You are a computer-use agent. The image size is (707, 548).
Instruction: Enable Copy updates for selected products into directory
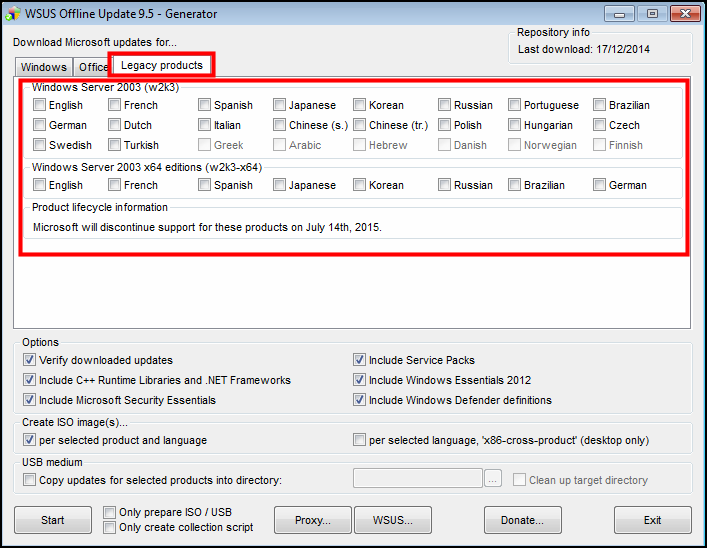click(x=30, y=480)
